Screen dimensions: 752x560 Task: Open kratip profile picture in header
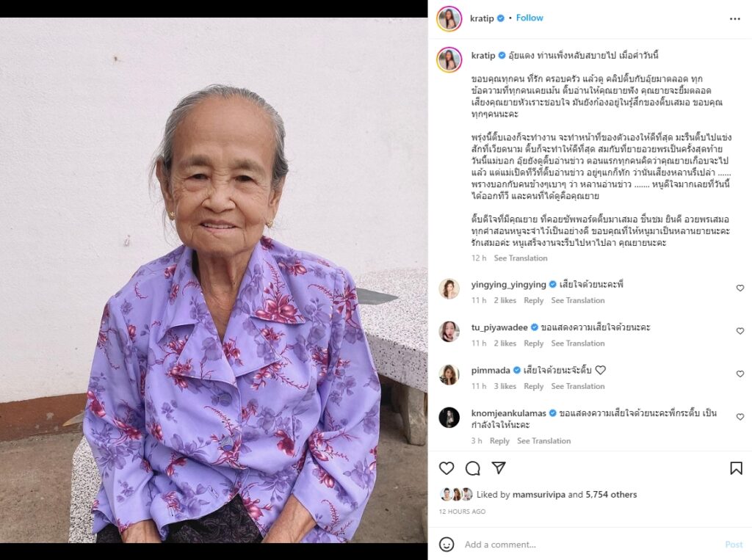(x=449, y=18)
